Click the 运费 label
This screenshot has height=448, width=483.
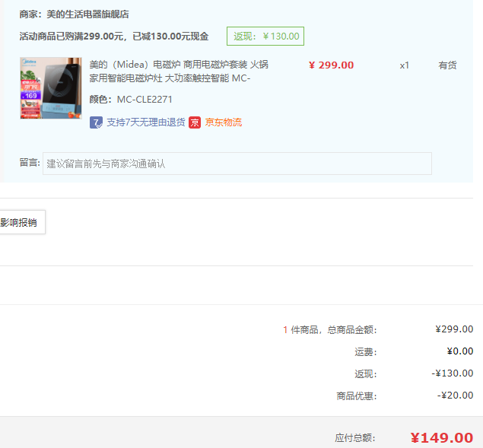point(366,352)
